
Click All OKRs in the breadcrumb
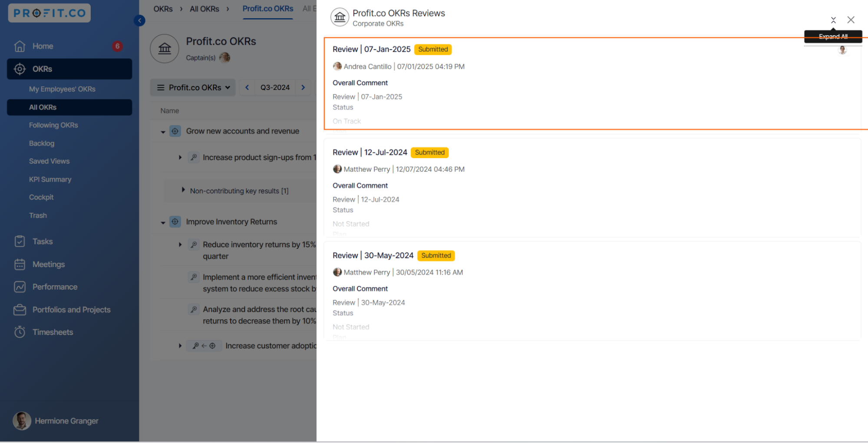tap(205, 9)
